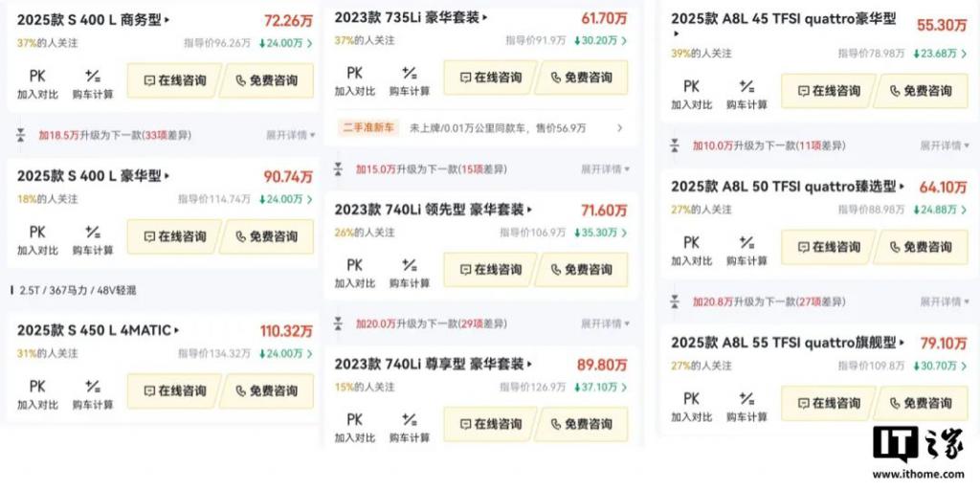Open price drop ↓24.00万 for S 400 L 商务型
The height and width of the screenshot is (490, 980).
pyautogui.click(x=285, y=43)
